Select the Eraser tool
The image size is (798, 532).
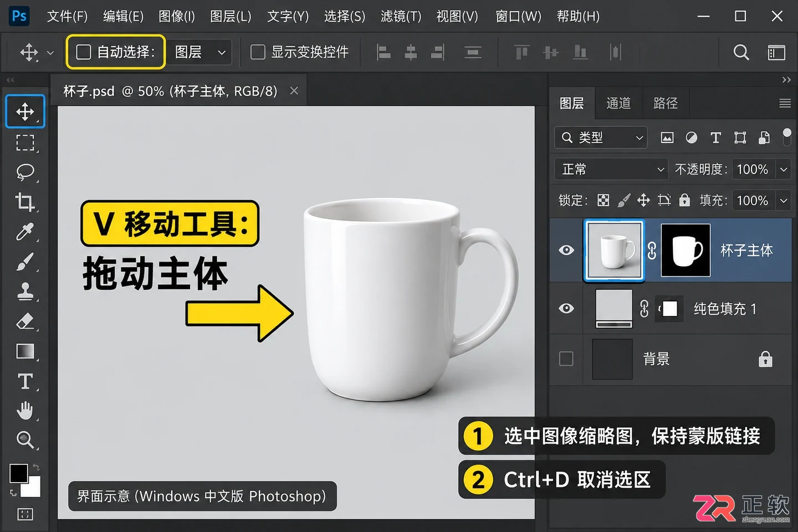pos(25,321)
